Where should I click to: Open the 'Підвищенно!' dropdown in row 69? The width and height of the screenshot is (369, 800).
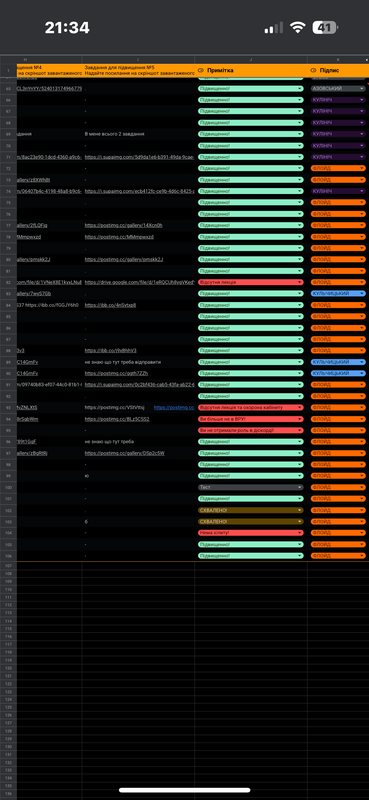pyautogui.click(x=251, y=134)
